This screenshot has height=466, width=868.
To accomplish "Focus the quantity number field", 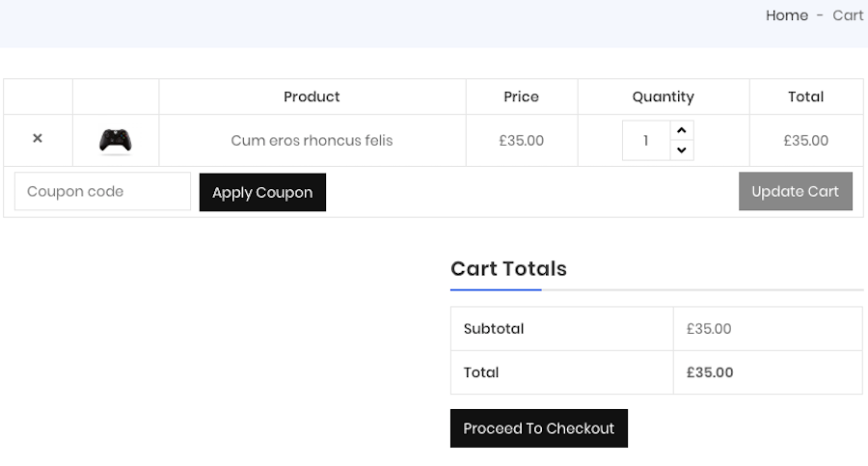I will click(x=645, y=141).
